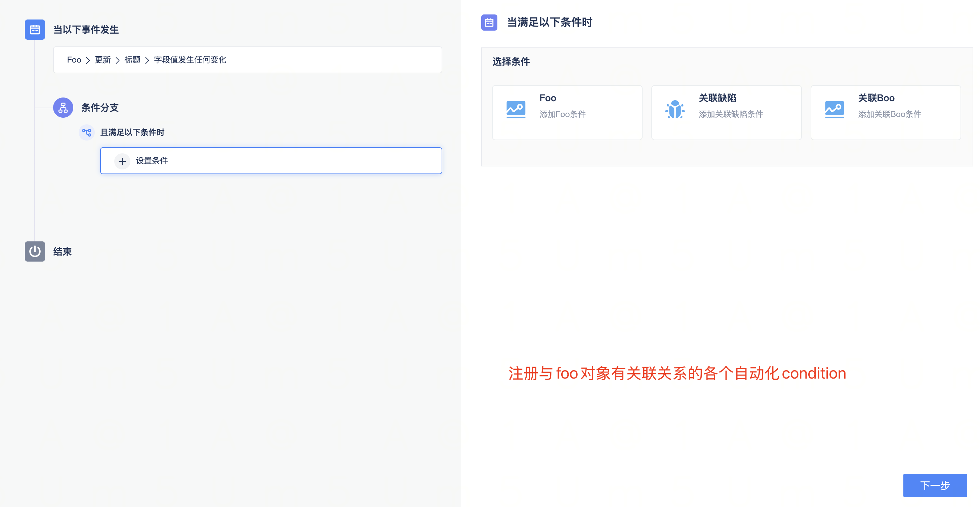Click the 条件分支 branch node icon
The image size is (980, 507).
[63, 108]
